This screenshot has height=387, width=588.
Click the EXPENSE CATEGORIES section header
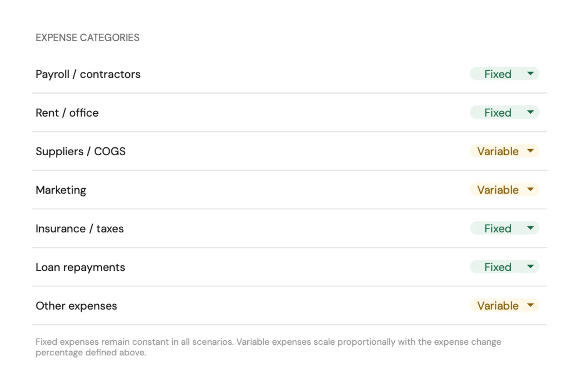pos(87,37)
